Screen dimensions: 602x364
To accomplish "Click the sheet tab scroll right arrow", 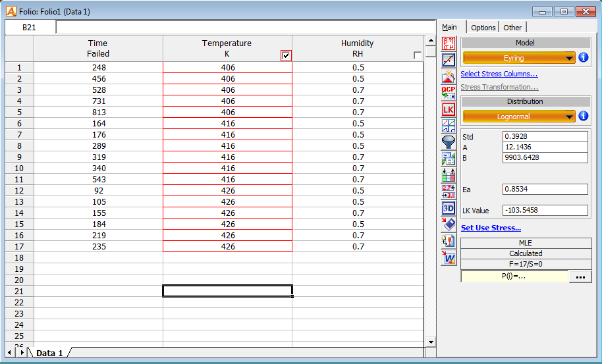I will pos(22,352).
